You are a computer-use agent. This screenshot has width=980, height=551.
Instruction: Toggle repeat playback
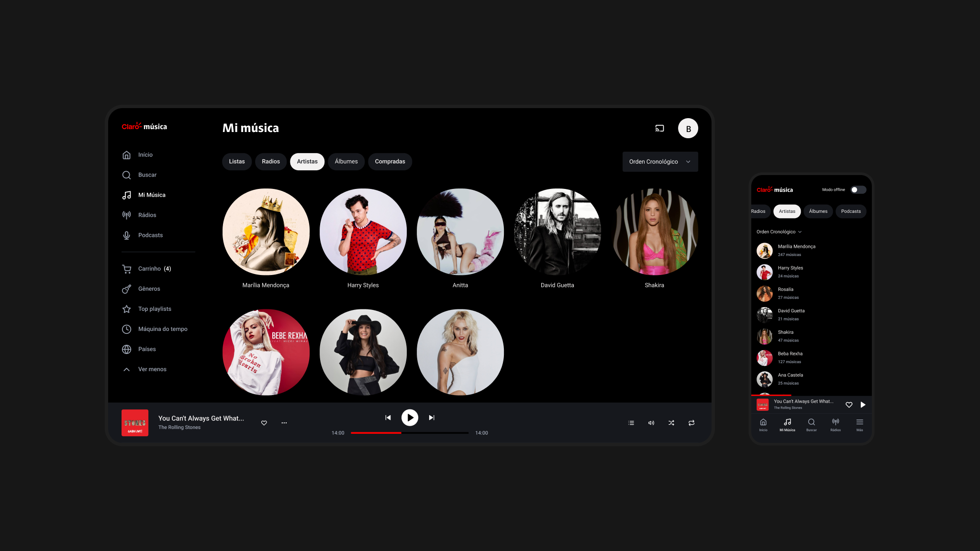(691, 423)
